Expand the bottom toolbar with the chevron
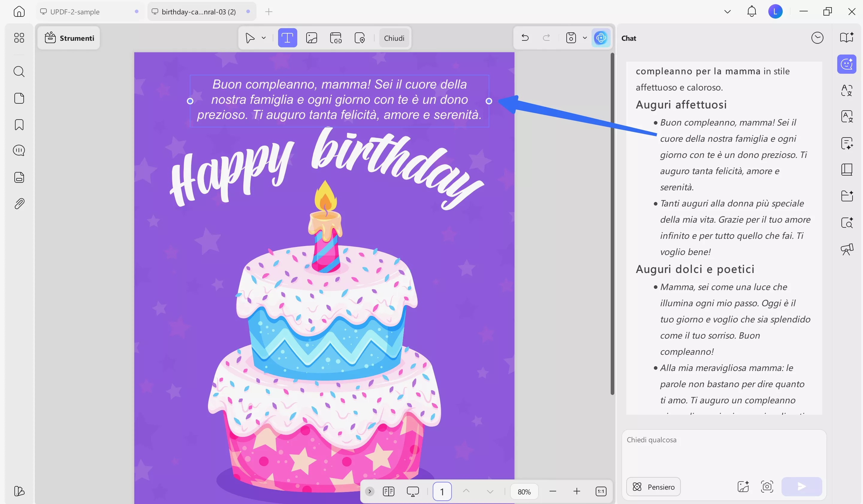The image size is (863, 504). pyautogui.click(x=369, y=491)
